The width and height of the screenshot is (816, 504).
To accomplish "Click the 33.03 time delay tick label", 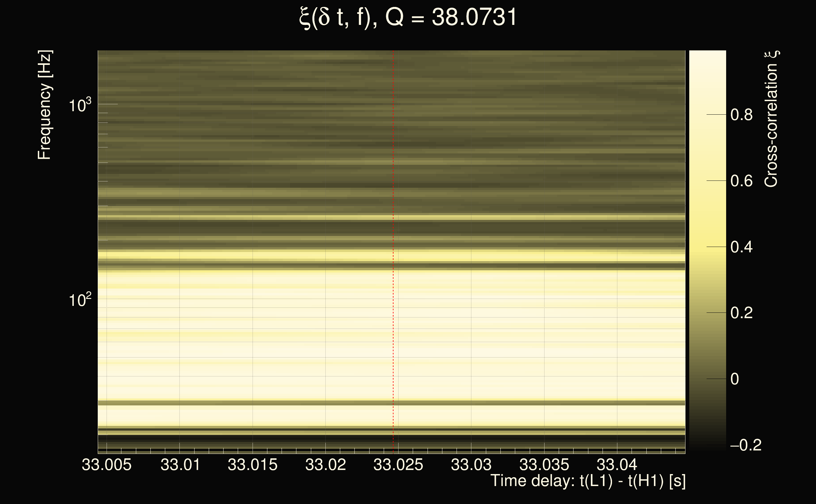I will pos(471,465).
